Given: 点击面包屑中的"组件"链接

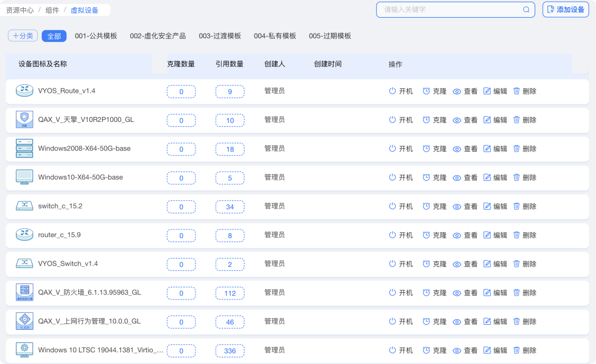Looking at the screenshot, I should [51, 9].
